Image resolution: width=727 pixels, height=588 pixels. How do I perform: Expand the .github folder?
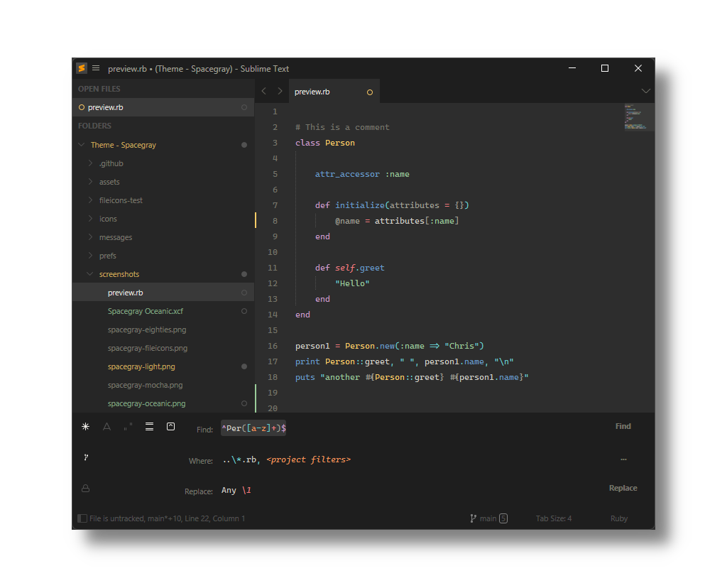point(90,163)
